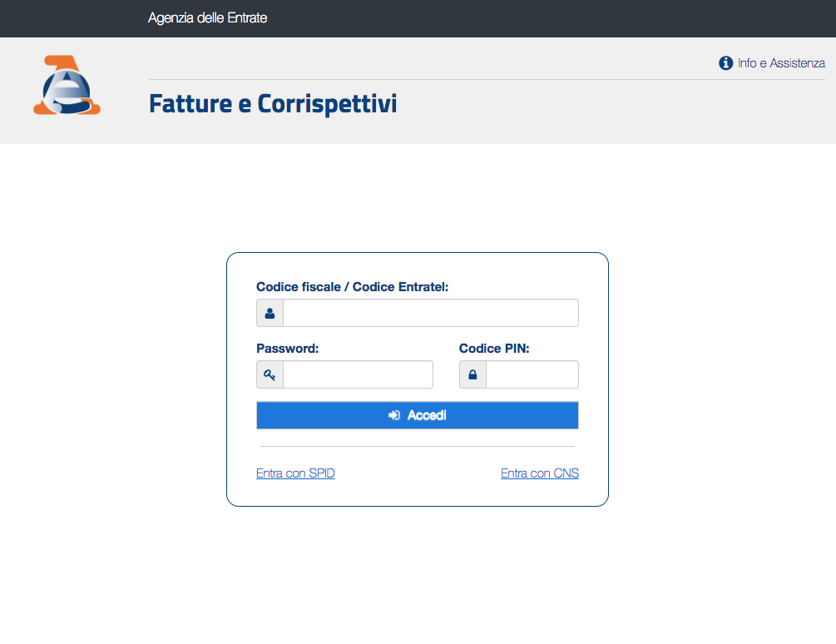Click the Agenzia delle Entrate logo
The image size is (836, 644).
pyautogui.click(x=67, y=85)
